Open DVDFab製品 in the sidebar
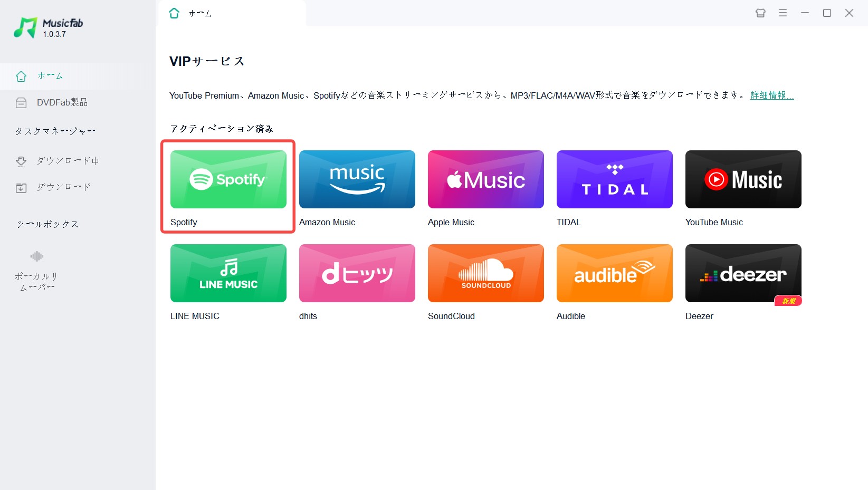Image resolution: width=868 pixels, height=490 pixels. 62,102
